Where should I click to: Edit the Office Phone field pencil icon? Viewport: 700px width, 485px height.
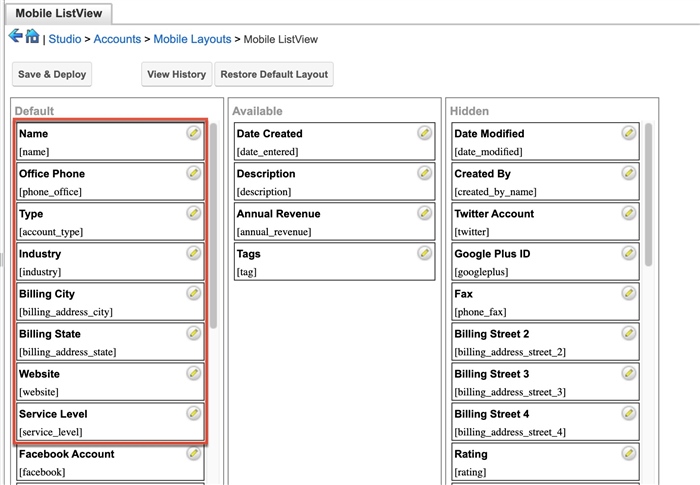[x=194, y=173]
